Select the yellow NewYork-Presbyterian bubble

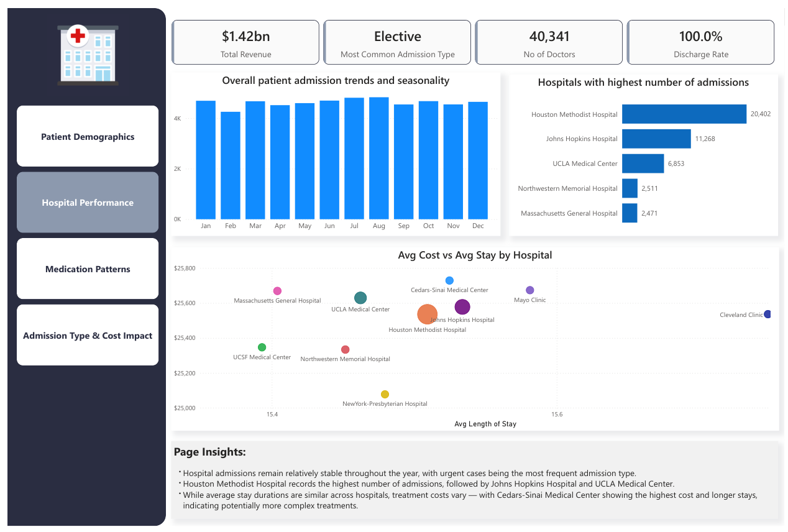pyautogui.click(x=385, y=395)
